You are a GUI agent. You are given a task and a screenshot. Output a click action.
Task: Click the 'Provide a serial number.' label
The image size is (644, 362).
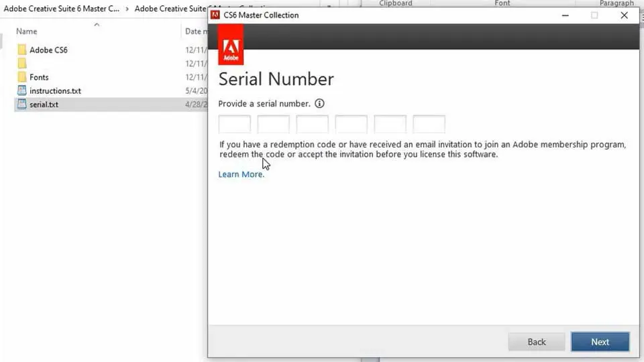pos(264,103)
